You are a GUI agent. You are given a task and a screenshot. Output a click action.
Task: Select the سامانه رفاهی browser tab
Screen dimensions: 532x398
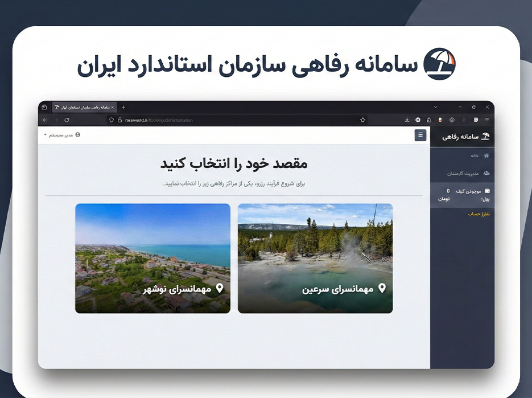click(x=83, y=106)
